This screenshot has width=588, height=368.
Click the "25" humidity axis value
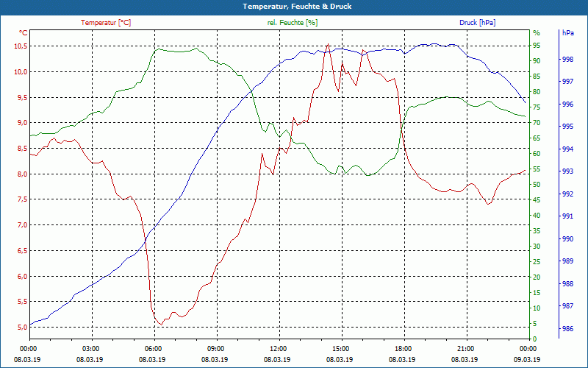(x=537, y=262)
